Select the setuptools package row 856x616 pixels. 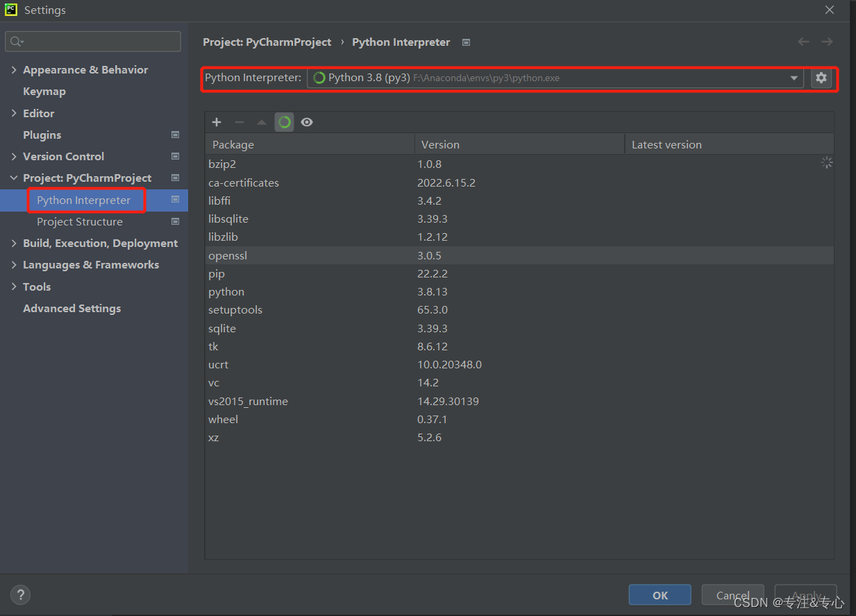click(x=519, y=309)
